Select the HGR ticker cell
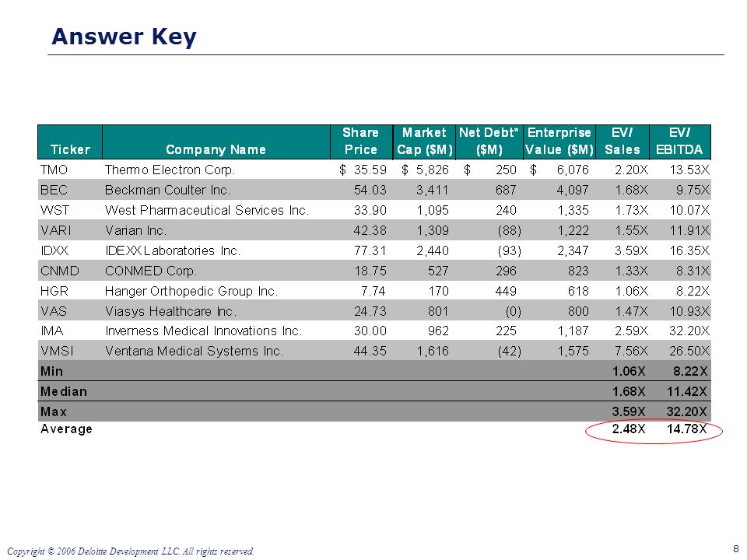Viewport: 747px width, 560px height. [54, 291]
